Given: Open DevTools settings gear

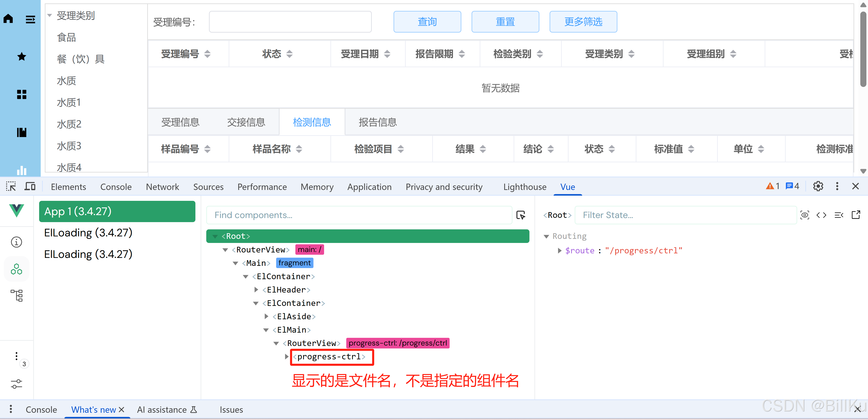Looking at the screenshot, I should click(x=818, y=186).
